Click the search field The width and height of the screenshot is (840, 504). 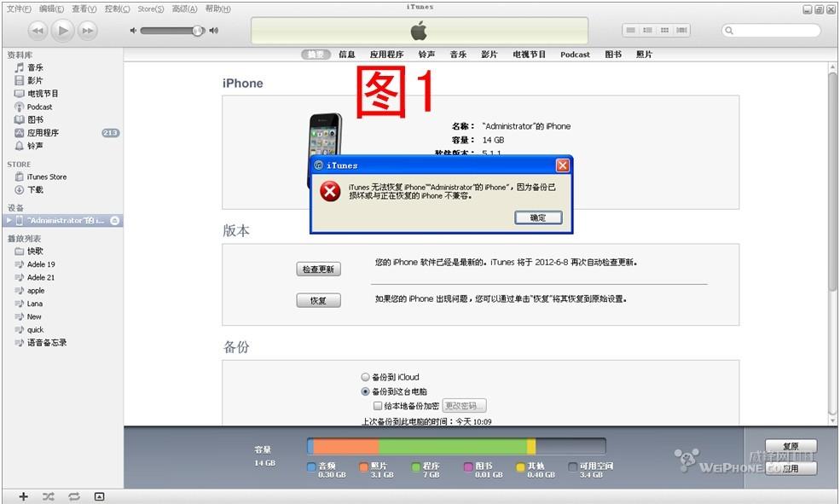tap(771, 31)
